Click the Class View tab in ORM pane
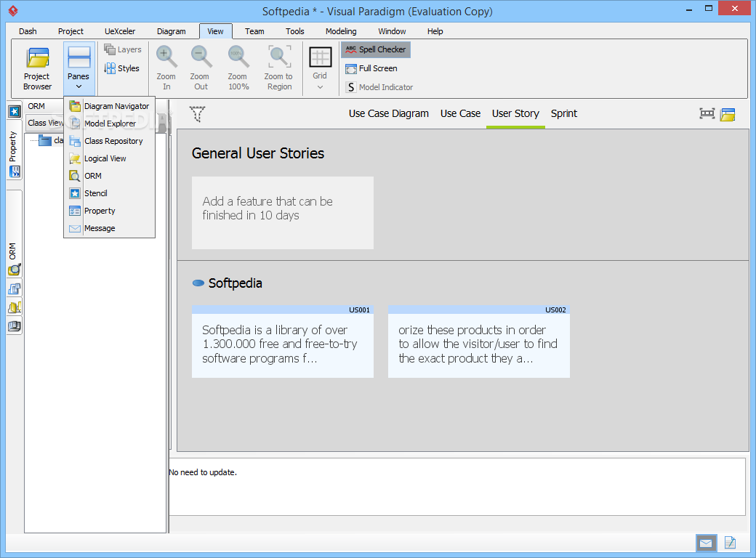Viewport: 756px width, 558px height. 45,123
